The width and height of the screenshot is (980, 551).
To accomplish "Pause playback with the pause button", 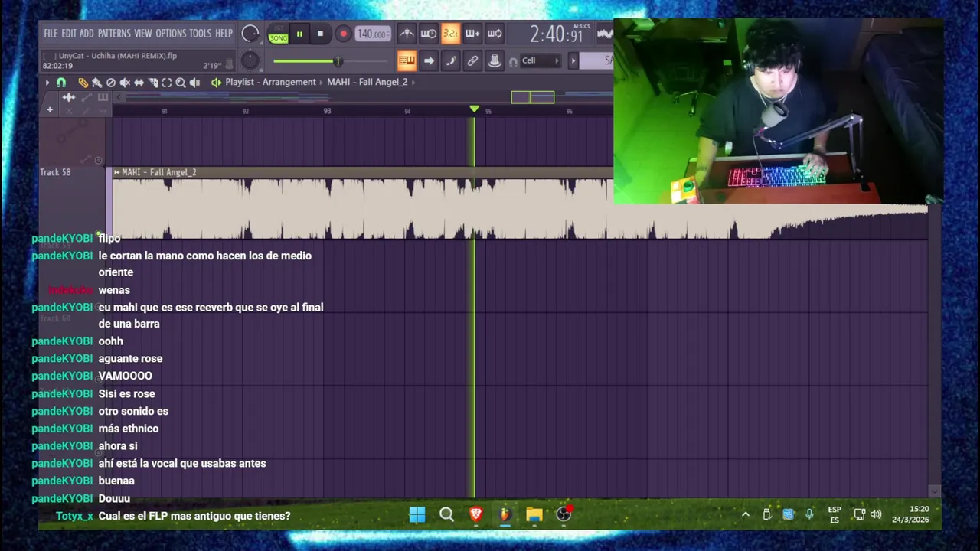I will tap(299, 34).
